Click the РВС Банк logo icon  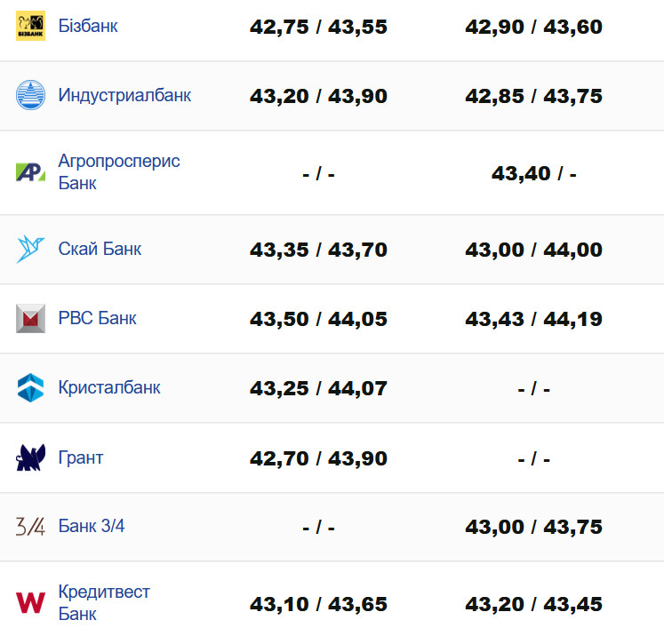(x=30, y=318)
